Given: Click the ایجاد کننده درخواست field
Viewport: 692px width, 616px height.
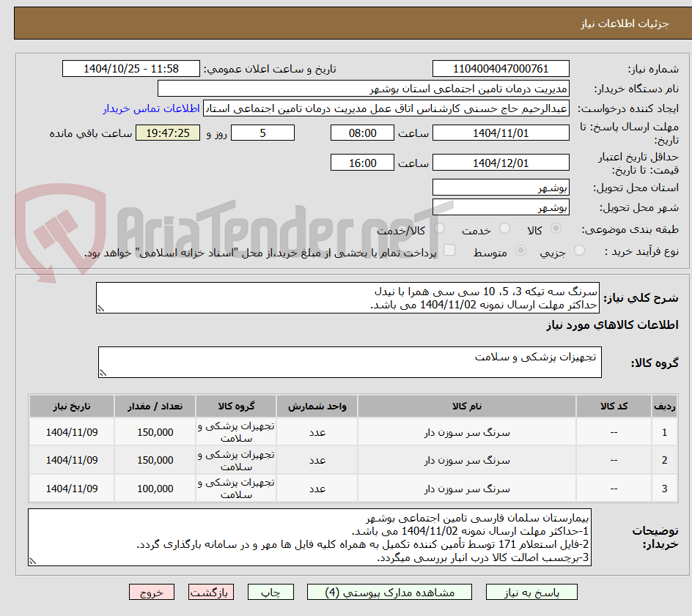Looking at the screenshot, I should (386, 108).
